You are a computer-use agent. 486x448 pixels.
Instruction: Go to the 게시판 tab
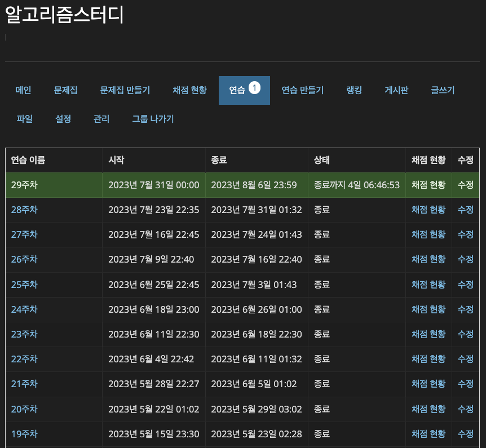click(x=396, y=90)
